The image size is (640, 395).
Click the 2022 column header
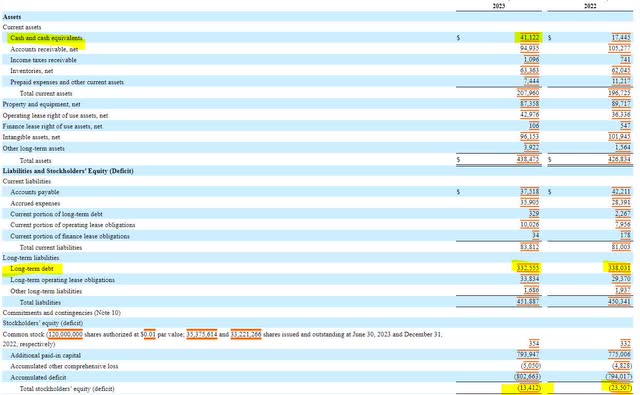click(x=590, y=6)
